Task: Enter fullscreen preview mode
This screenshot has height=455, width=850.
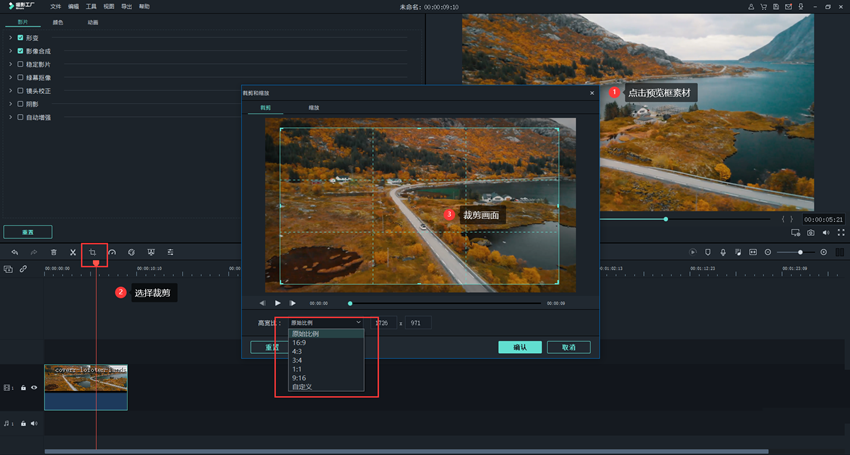Action: pyautogui.click(x=841, y=233)
